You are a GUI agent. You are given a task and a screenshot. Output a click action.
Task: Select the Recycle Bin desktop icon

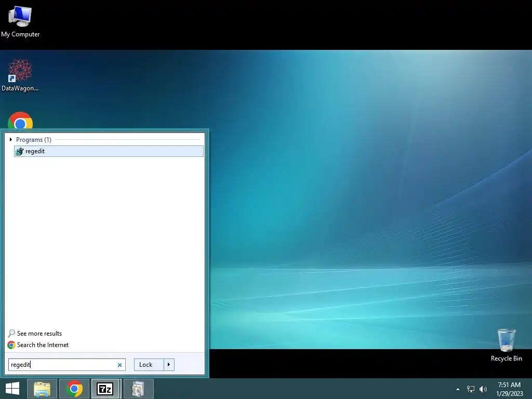pos(506,345)
